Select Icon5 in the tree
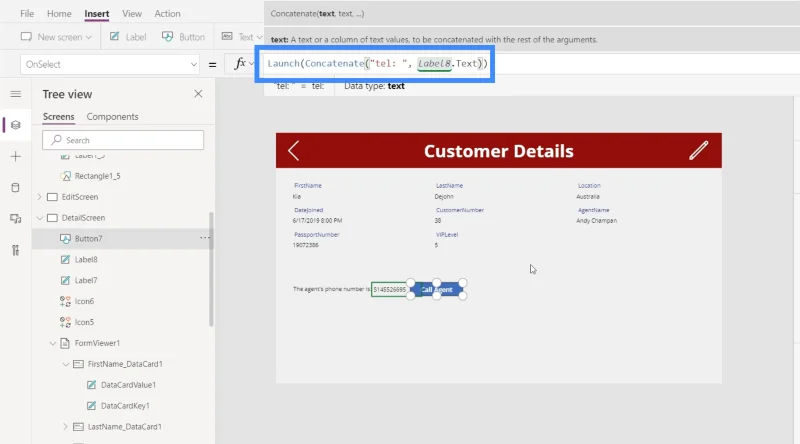Screen dimensions: 800x444 pos(84,323)
